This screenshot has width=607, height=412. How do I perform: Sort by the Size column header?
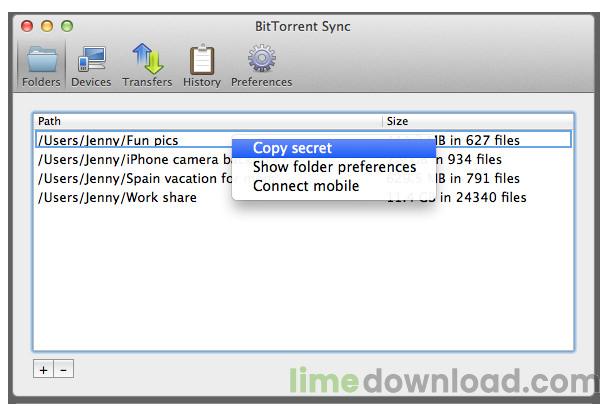[x=478, y=121]
